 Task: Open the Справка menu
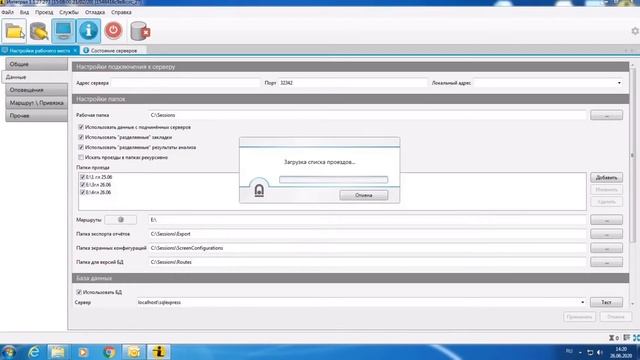click(x=121, y=12)
